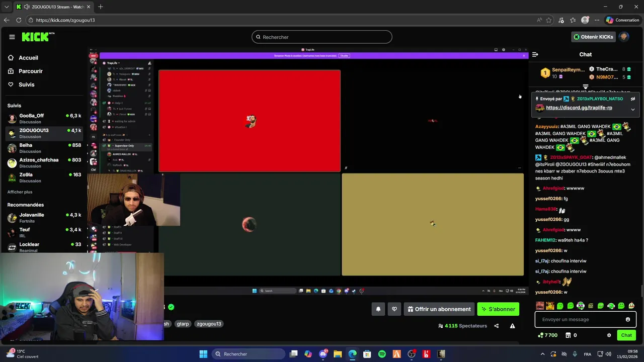Screen dimensions: 644x362
Task: Mute the browser tab audio icon
Action: [x=26, y=7]
